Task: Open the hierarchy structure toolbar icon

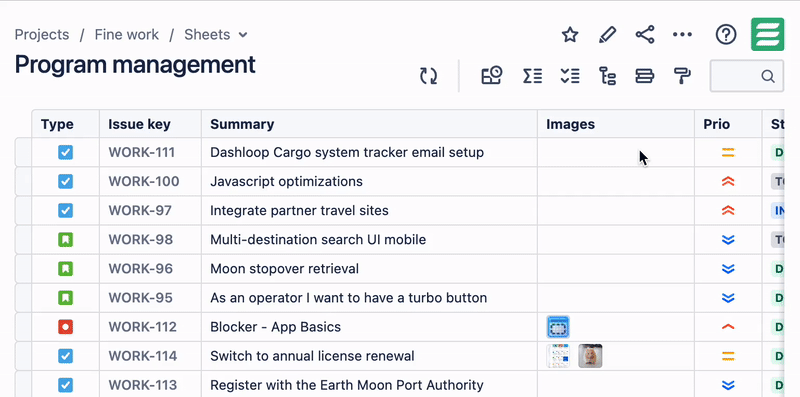Action: 607,76
